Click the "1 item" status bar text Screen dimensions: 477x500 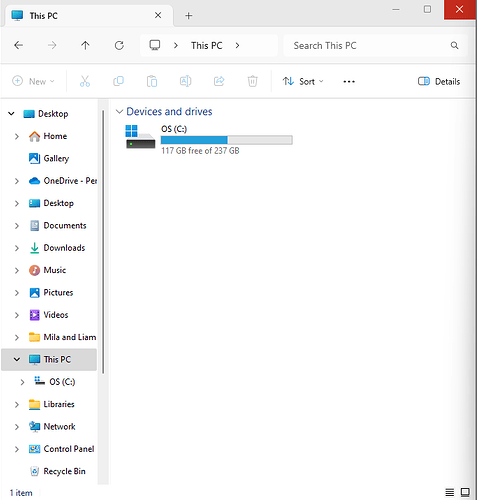pyautogui.click(x=21, y=493)
